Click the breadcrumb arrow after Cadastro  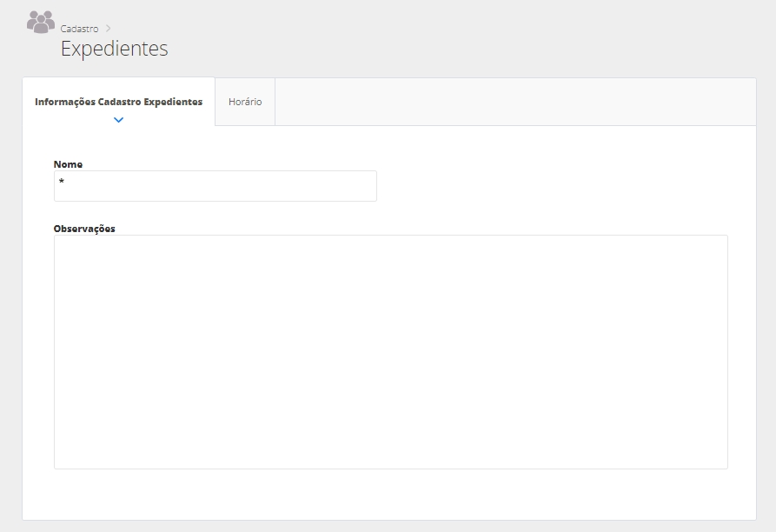[108, 29]
